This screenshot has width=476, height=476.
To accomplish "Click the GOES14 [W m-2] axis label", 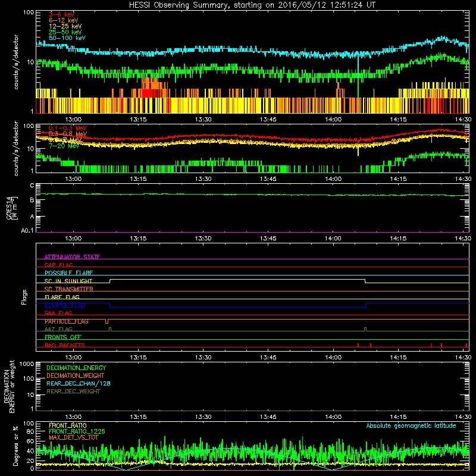I will click(12, 208).
